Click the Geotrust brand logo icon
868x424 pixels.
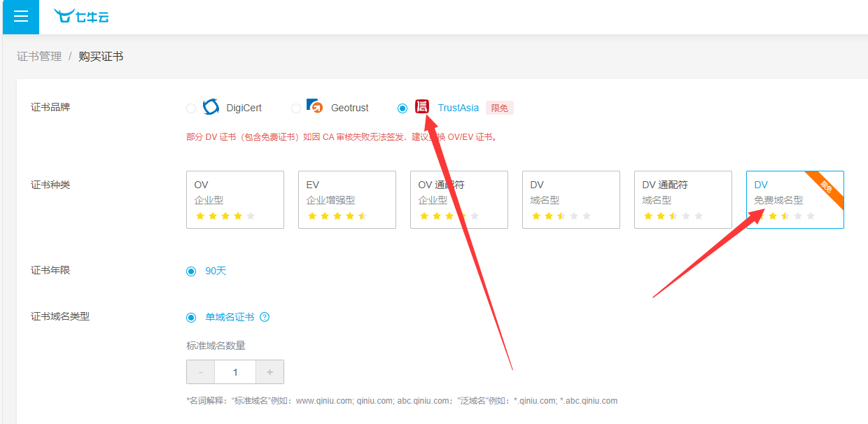[315, 107]
